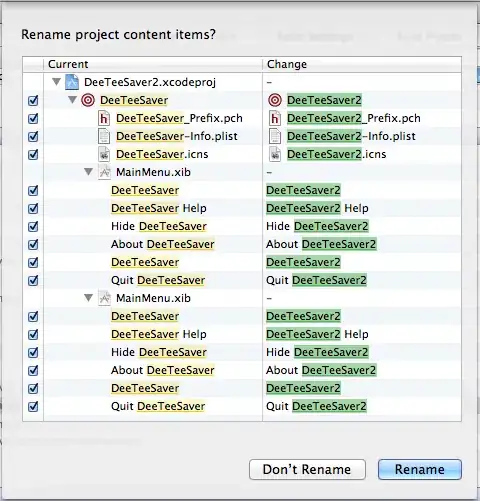Click the DeeTeeSaver2.xcodeproj project file icon
Viewport: 480px width, 501px height.
point(72,82)
